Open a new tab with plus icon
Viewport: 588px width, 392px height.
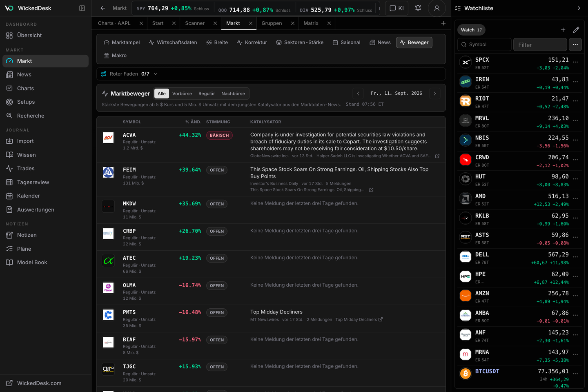(443, 23)
